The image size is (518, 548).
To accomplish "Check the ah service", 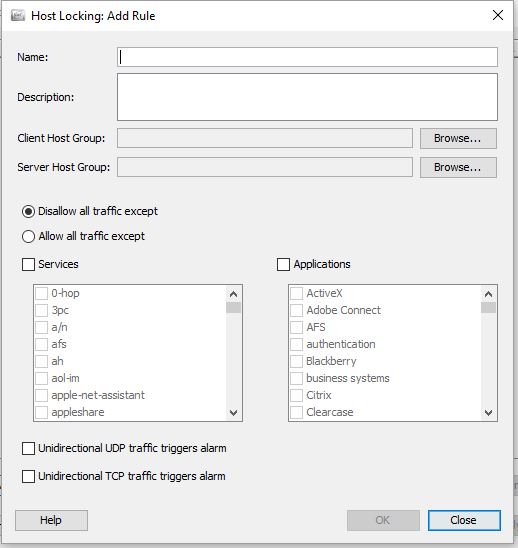I will pyautogui.click(x=42, y=361).
